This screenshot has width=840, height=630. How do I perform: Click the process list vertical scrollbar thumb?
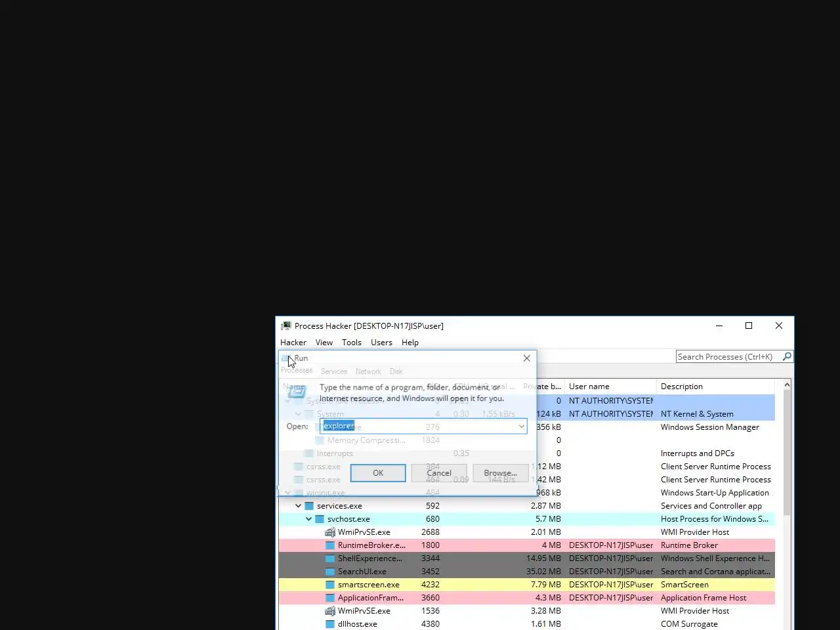pos(787,453)
